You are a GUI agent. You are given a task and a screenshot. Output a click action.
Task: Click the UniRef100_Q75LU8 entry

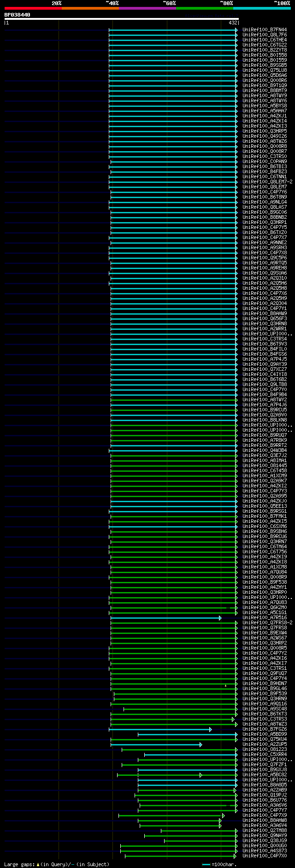tap(265, 70)
